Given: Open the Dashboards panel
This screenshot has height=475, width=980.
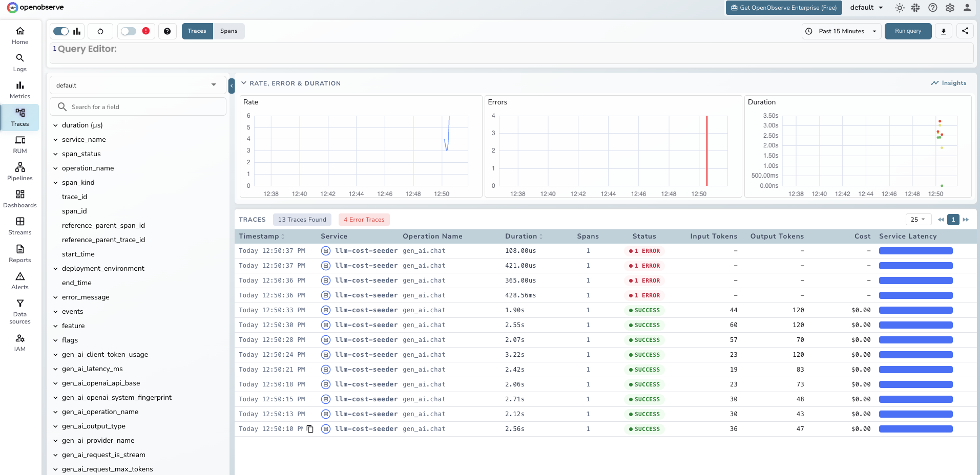Looking at the screenshot, I should pyautogui.click(x=19, y=199).
